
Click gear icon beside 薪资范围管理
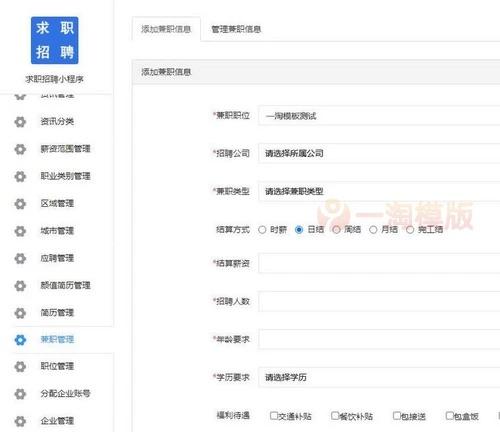pyautogui.click(x=20, y=149)
